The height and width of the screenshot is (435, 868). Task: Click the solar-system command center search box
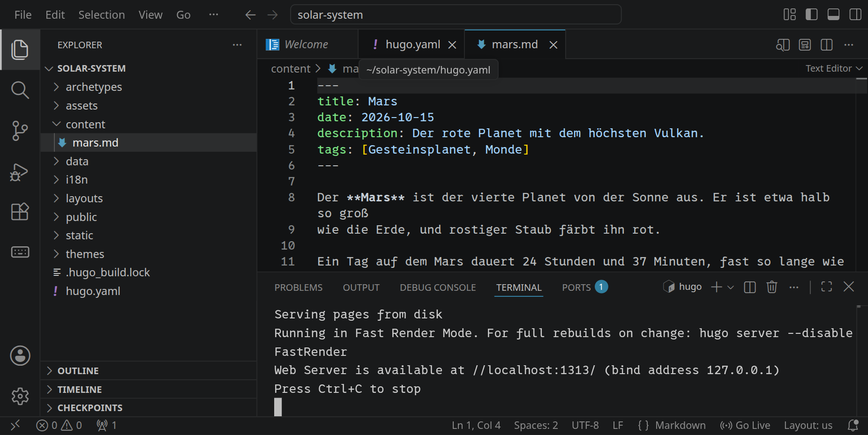[456, 15]
